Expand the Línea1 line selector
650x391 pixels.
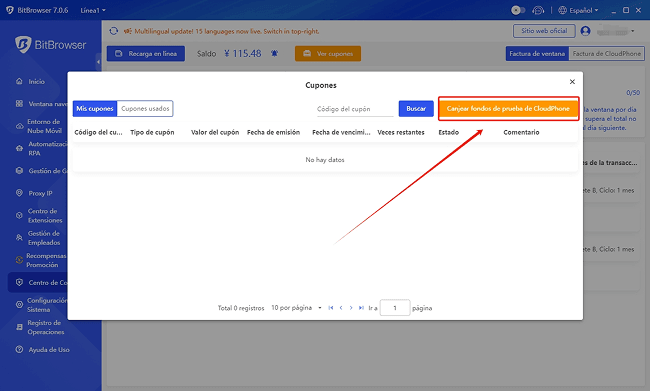[93, 10]
